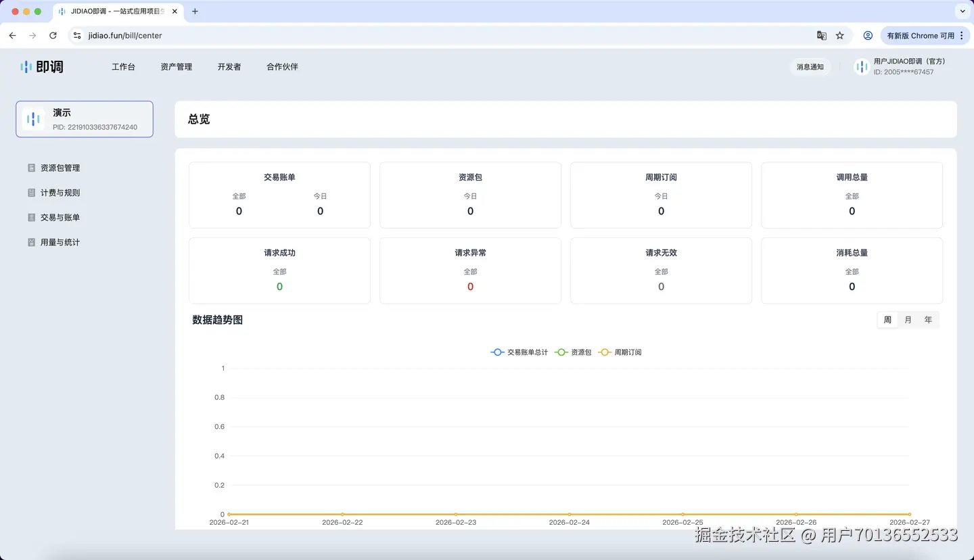Viewport: 974px width, 560px height.
Task: Expand the tab search dropdown arrow
Action: click(963, 11)
